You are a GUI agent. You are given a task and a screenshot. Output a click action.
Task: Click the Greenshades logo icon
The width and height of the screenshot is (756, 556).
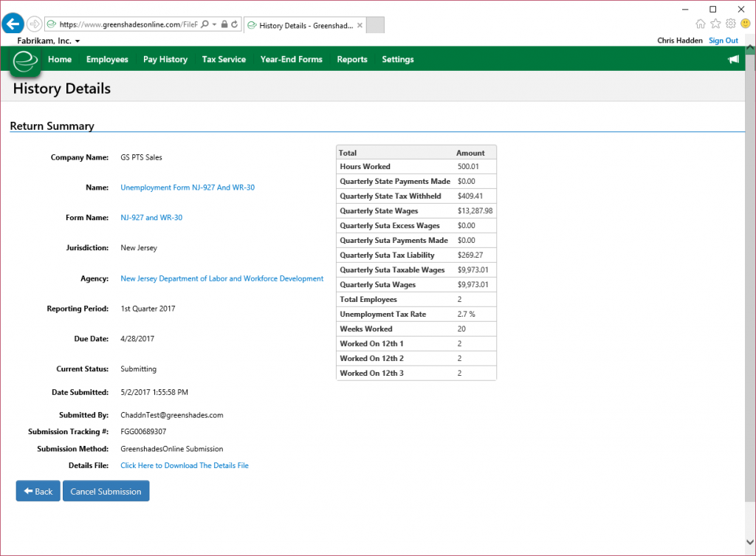[25, 61]
